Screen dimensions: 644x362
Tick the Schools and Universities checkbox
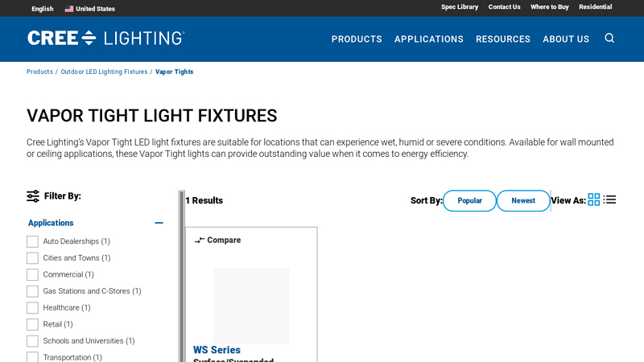(32, 341)
